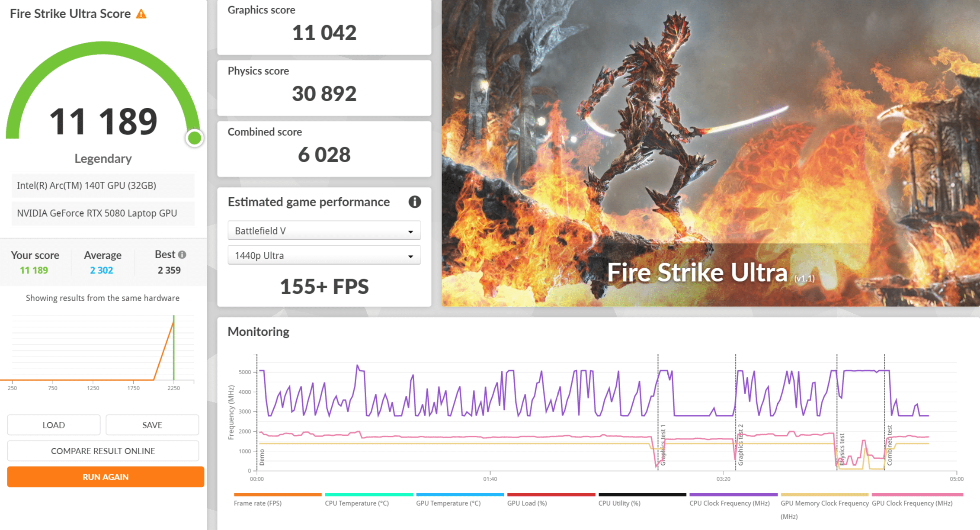Screen dimensions: 980x530
Task: Toggle GPU Load (%) legend swatch
Action: (551, 495)
